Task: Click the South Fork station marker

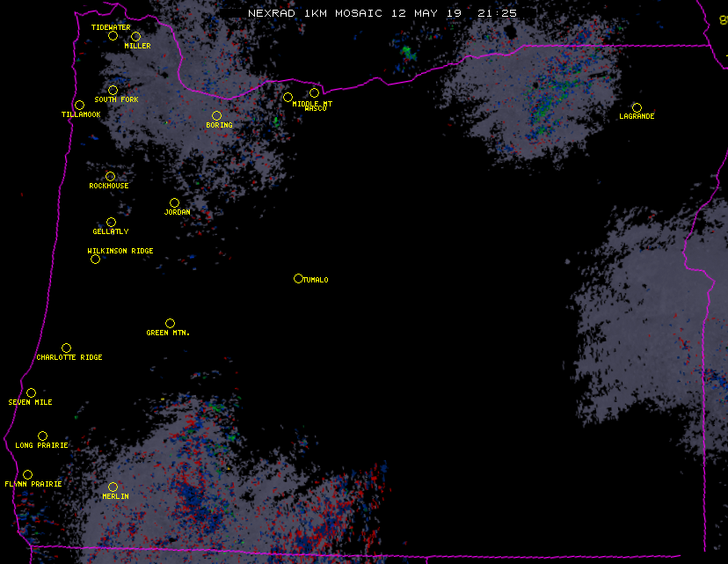Action: coord(113,91)
